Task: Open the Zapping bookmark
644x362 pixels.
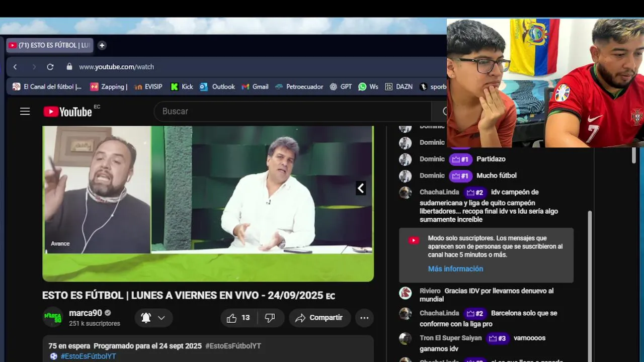Action: 108,86
